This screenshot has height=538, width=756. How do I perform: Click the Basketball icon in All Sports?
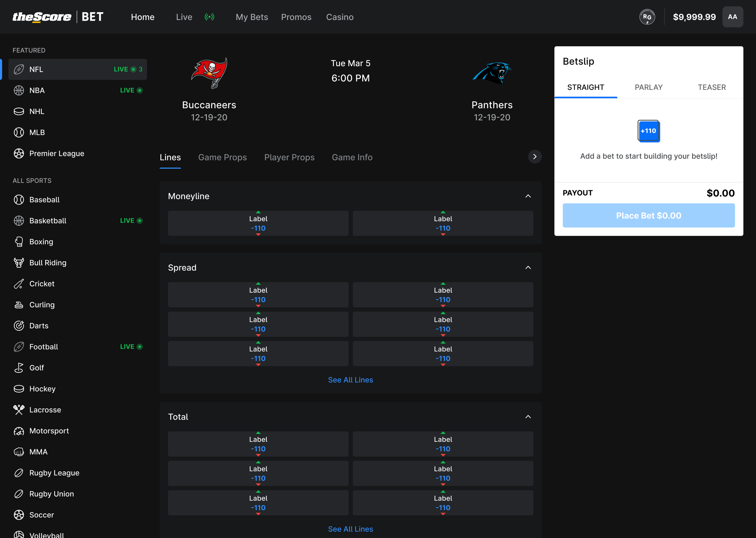19,221
